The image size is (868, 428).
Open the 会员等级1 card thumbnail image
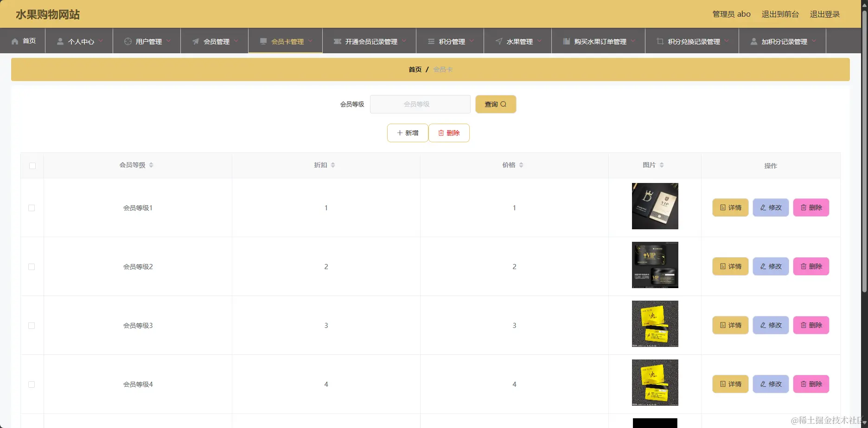(655, 206)
